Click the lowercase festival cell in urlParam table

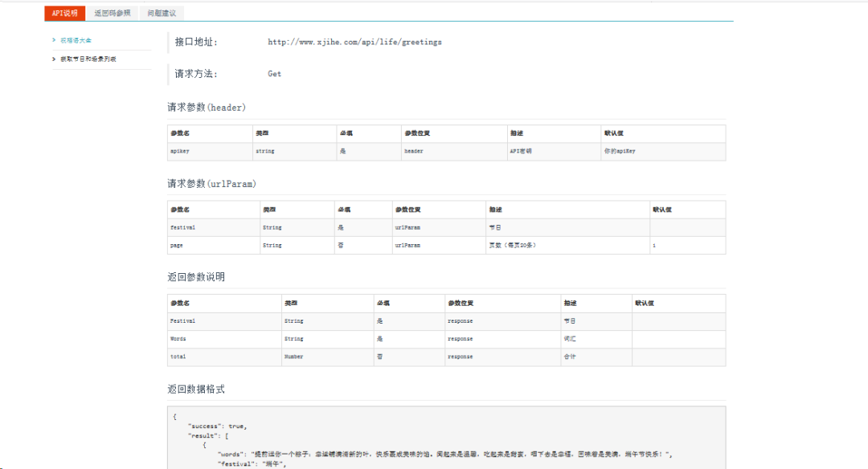coord(214,228)
